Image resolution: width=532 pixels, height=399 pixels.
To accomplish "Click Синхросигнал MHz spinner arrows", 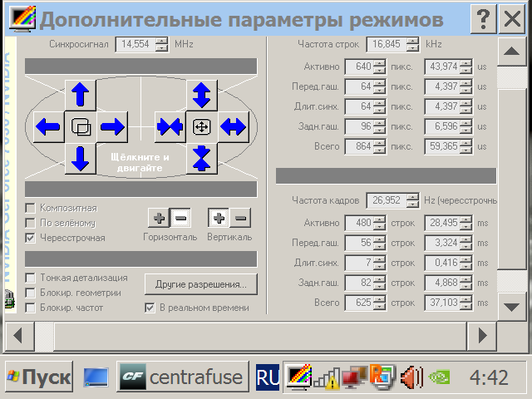I will pos(161,45).
